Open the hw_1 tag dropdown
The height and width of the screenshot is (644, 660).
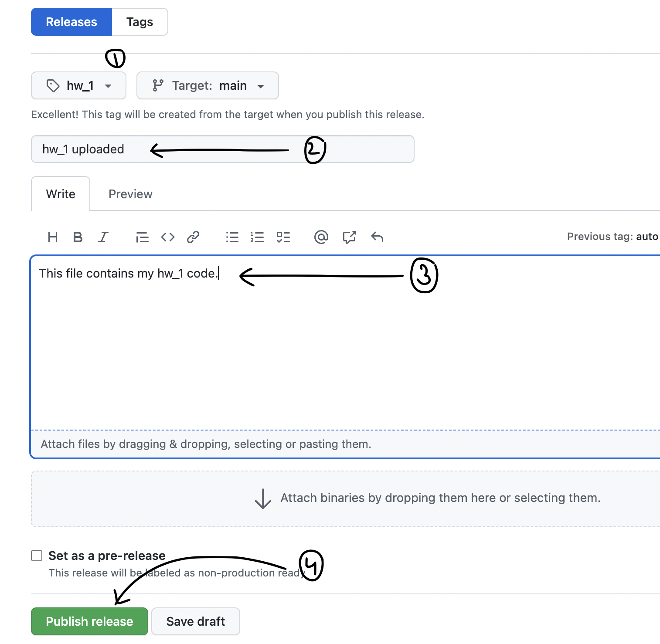[x=78, y=85]
